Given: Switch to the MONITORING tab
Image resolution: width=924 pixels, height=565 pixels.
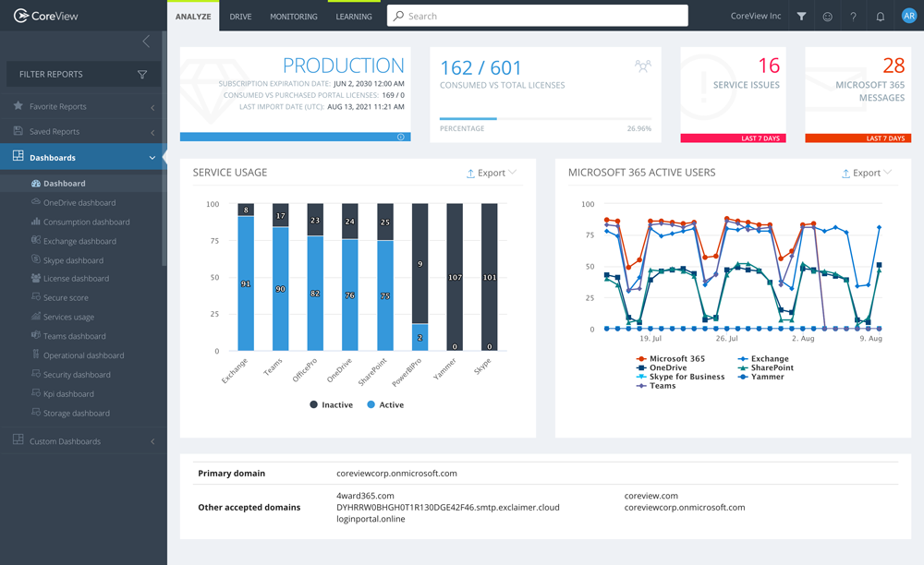Looking at the screenshot, I should [x=293, y=16].
